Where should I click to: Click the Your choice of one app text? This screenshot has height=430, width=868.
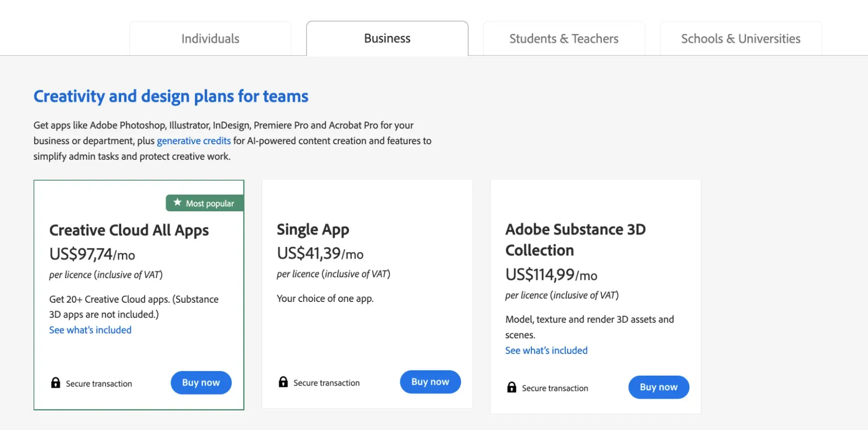pyautogui.click(x=325, y=298)
